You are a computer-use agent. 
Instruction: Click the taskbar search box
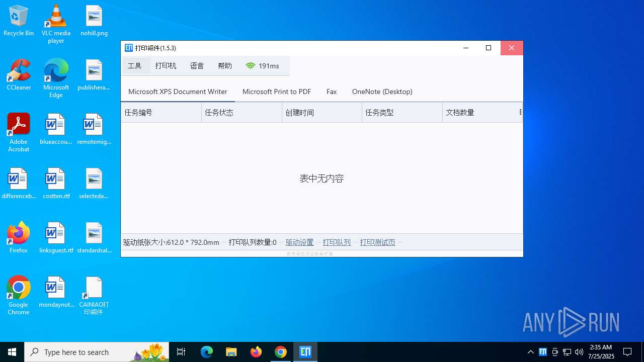coord(98,352)
